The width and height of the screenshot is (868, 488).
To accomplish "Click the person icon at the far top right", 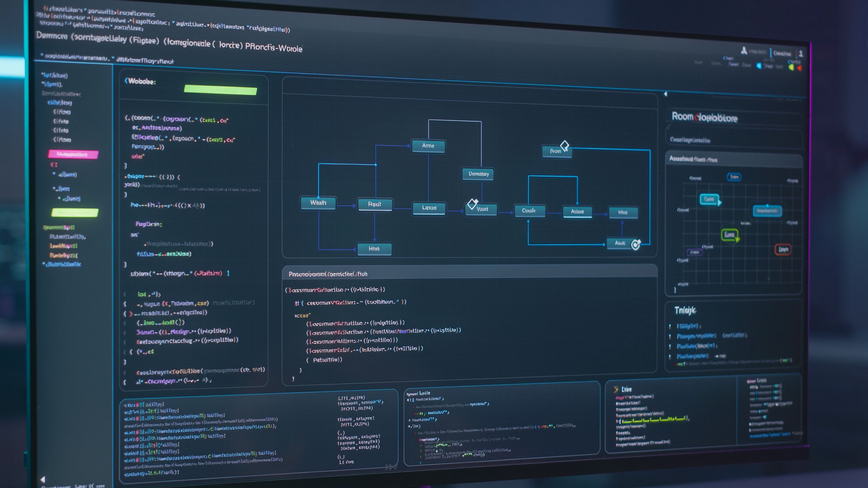I will click(x=801, y=53).
